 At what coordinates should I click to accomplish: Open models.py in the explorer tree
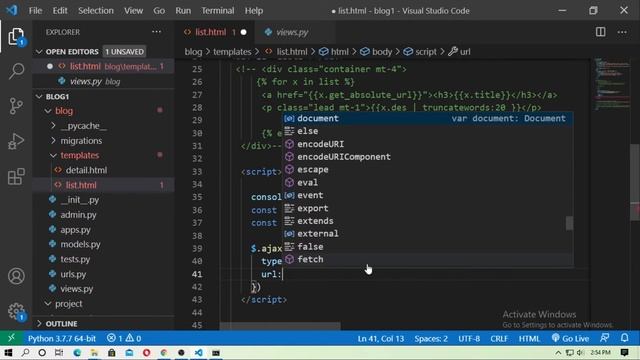(x=80, y=244)
